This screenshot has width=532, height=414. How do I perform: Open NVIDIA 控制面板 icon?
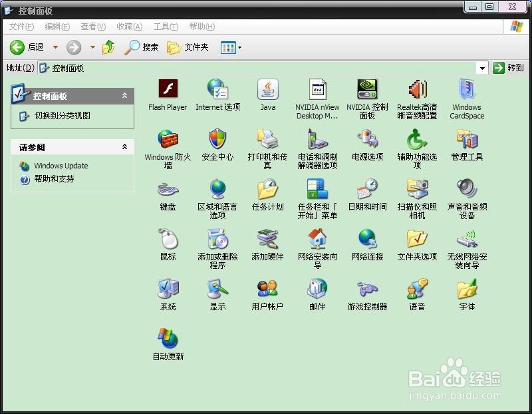pyautogui.click(x=367, y=89)
